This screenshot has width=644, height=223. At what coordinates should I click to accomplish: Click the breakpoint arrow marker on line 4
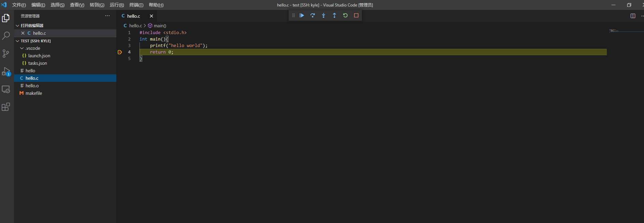pos(120,52)
